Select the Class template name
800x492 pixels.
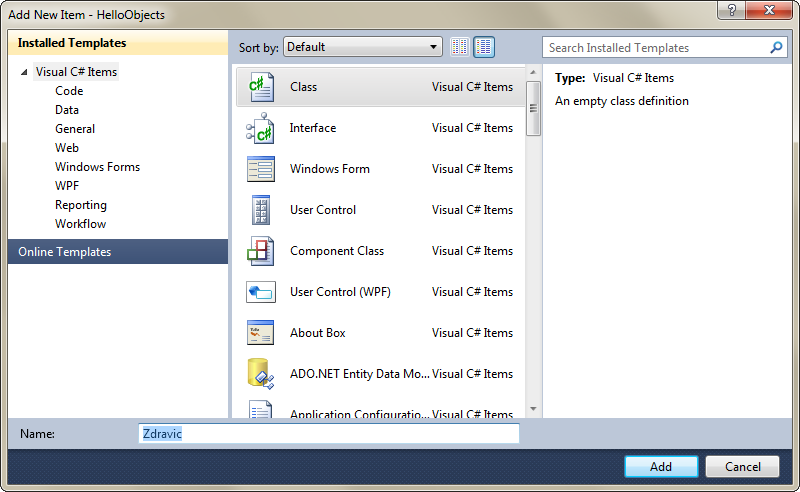304,87
